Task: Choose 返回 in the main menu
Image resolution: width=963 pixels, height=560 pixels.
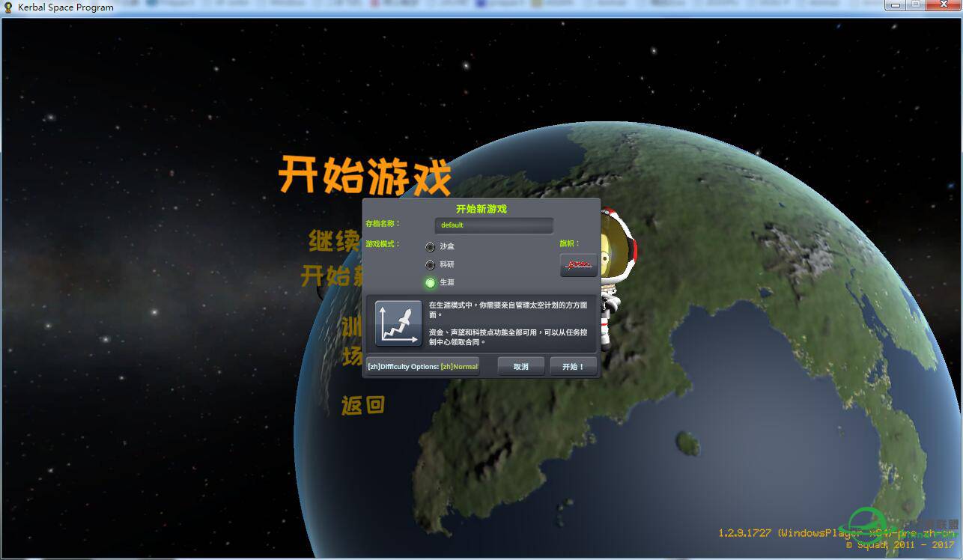Action: tap(363, 405)
